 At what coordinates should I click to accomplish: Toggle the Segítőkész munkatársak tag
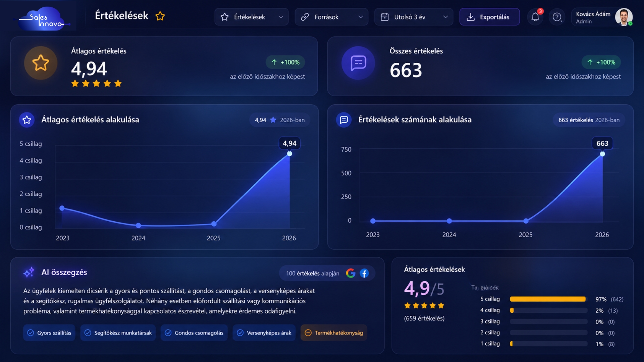coord(118,333)
